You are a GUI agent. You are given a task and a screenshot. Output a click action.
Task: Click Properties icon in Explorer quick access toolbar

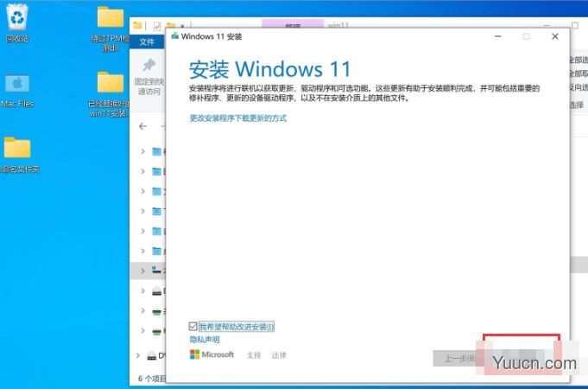pos(157,26)
